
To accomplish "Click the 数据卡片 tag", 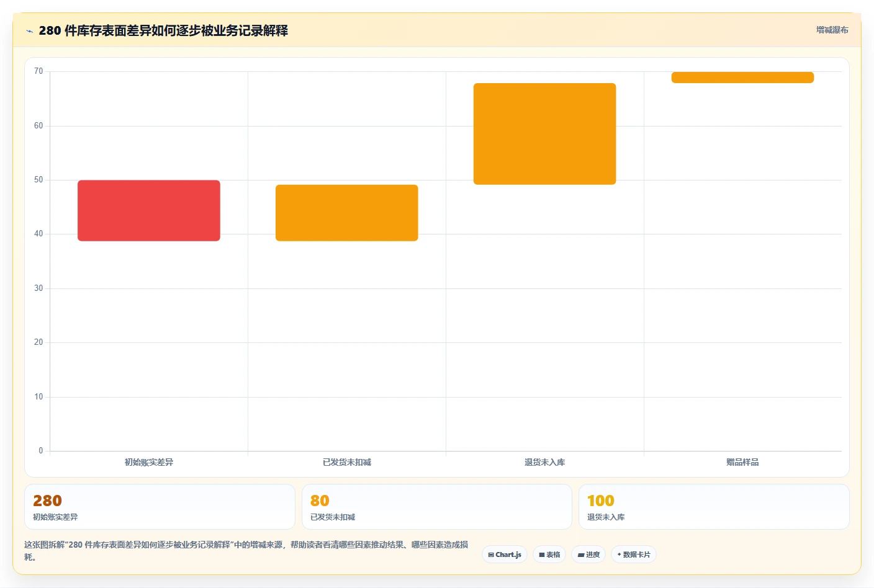I will [x=634, y=555].
